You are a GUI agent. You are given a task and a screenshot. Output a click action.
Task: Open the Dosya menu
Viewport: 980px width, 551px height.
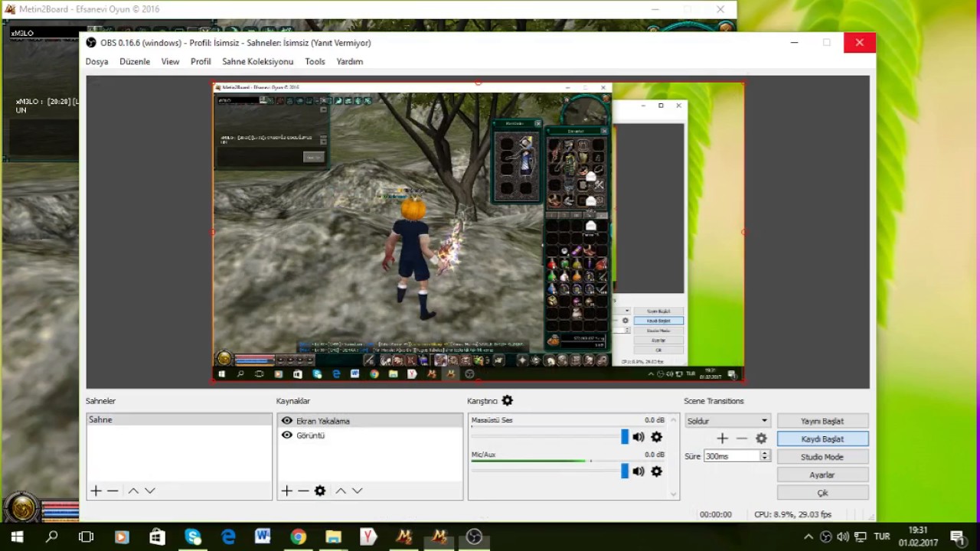pos(96,61)
